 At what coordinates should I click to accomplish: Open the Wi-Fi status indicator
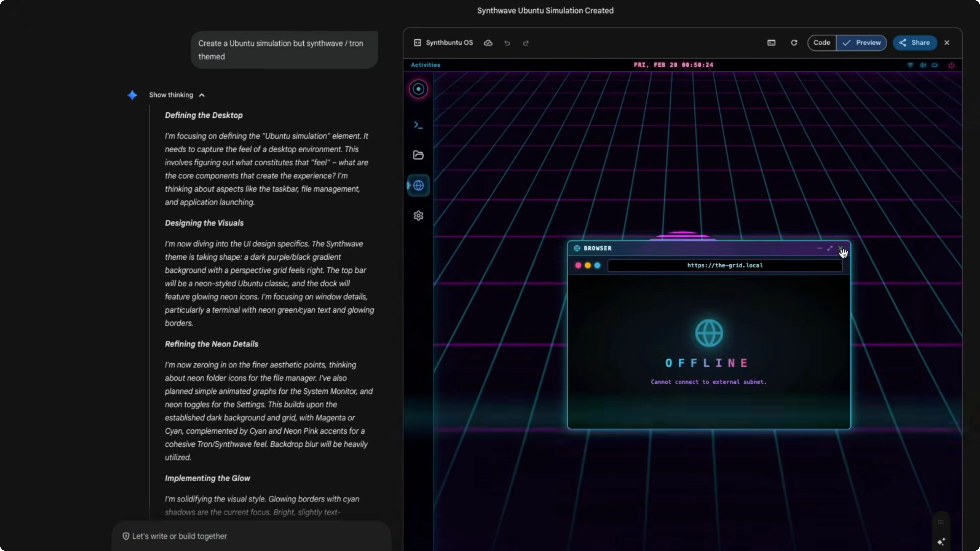pyautogui.click(x=910, y=65)
